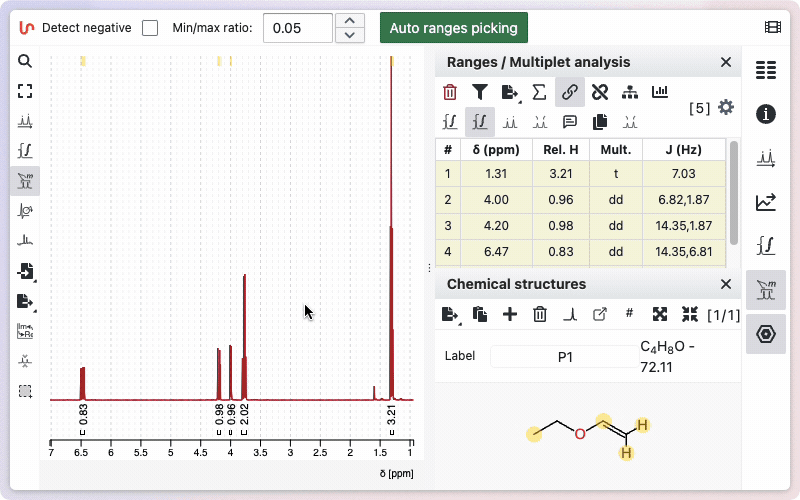Toggle the highlighted link assignment icon
Screen dimensions: 800x500
click(x=569, y=93)
